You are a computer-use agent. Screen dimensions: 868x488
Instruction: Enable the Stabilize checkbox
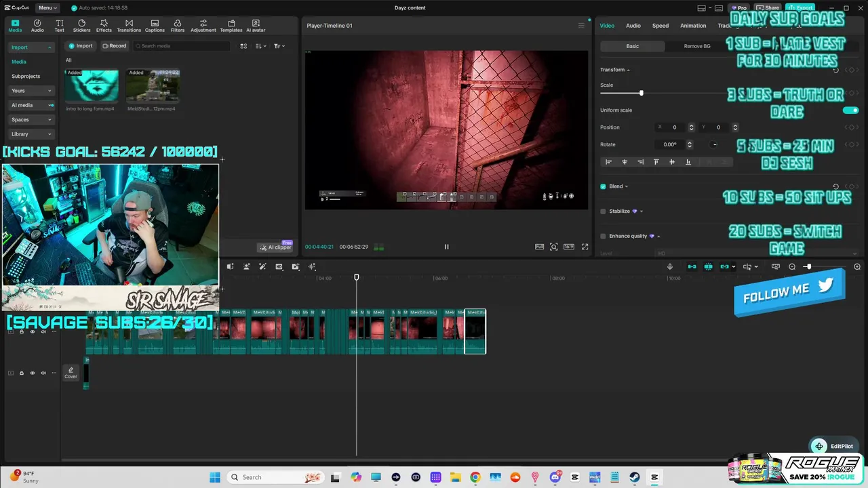tap(603, 211)
